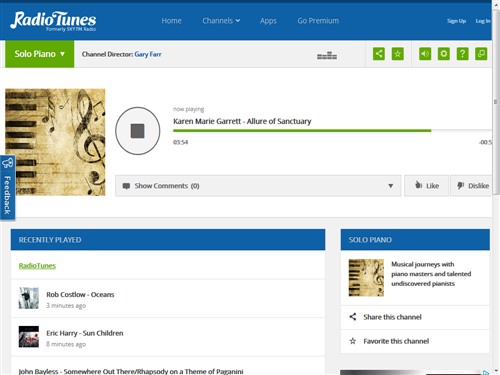Open the popout player icon
Image resolution: width=500 pixels, height=375 pixels.
(x=481, y=54)
